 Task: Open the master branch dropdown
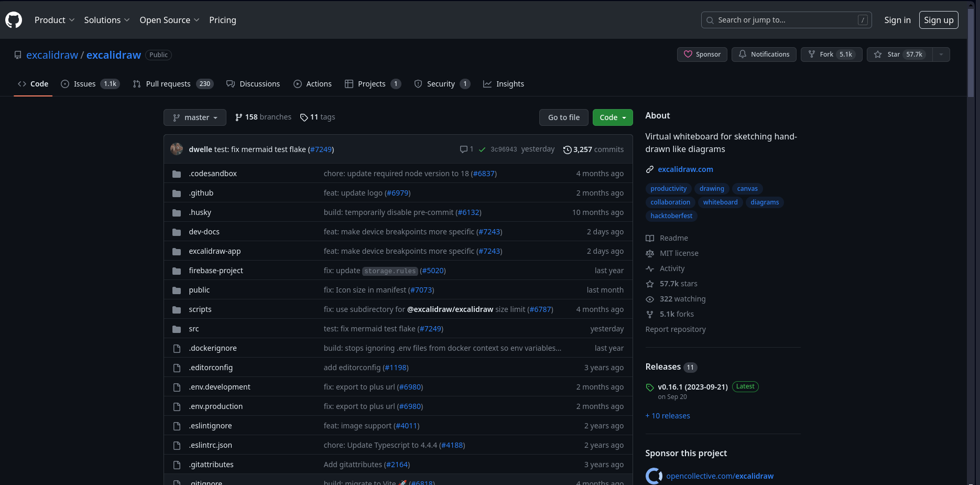click(x=195, y=117)
